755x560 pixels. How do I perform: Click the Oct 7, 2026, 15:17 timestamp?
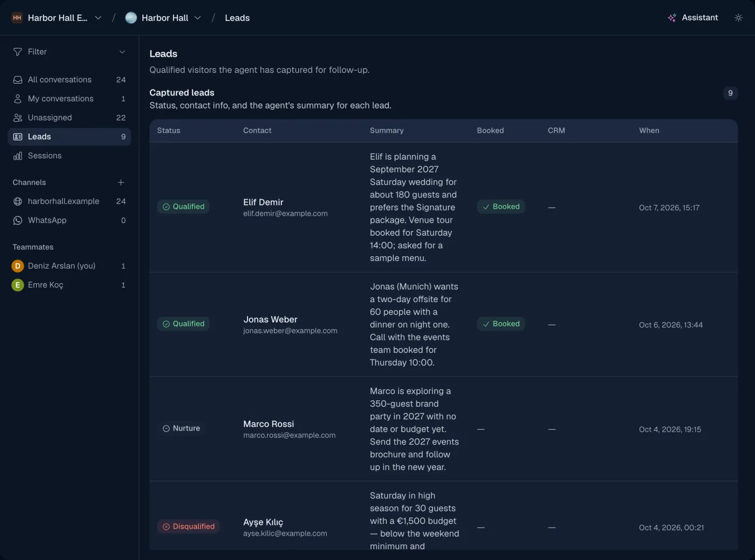pos(669,208)
